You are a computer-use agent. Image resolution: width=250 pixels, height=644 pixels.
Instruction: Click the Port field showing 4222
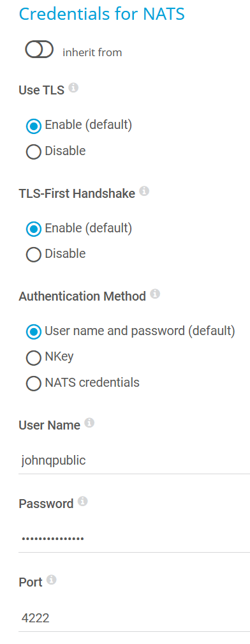[x=134, y=618]
